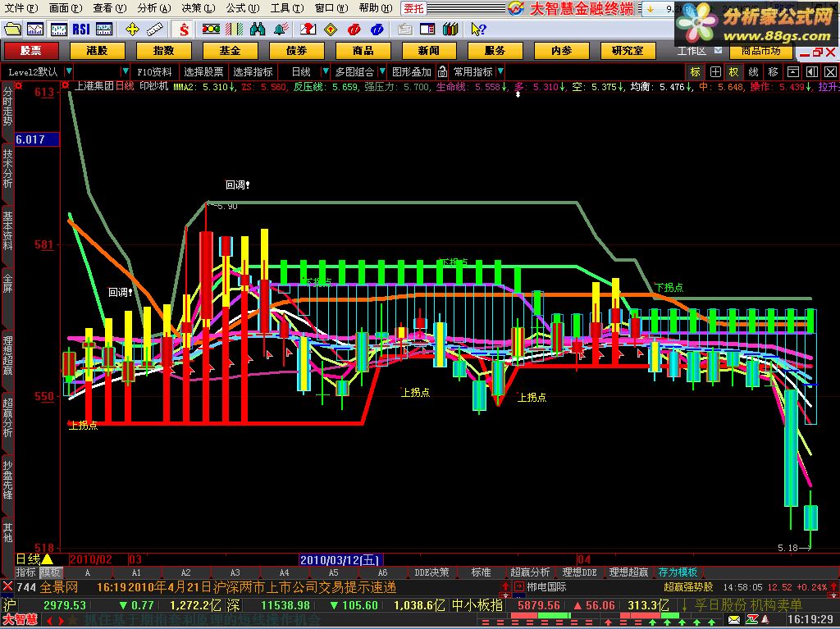Click the 全景网 news ticker headline
840x629 pixels.
pyautogui.click(x=246, y=587)
